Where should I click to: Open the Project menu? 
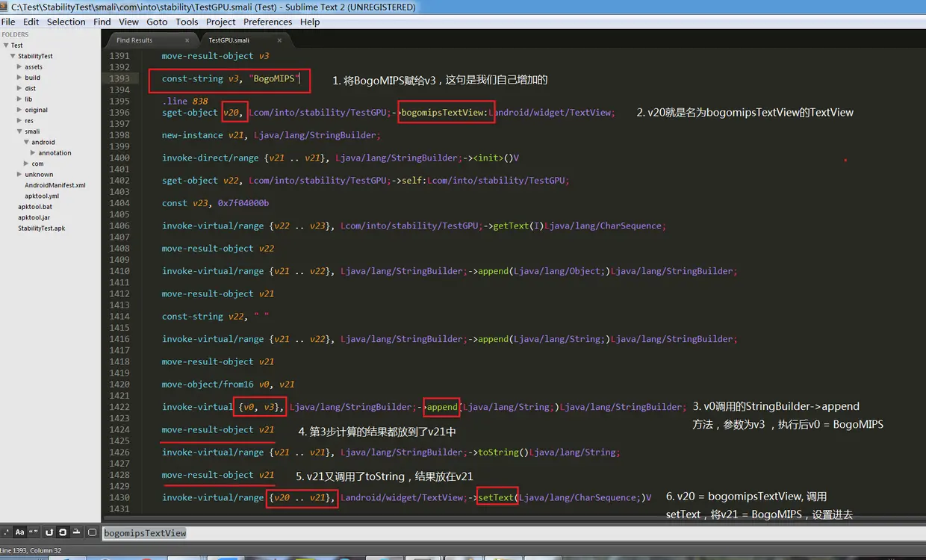click(221, 22)
